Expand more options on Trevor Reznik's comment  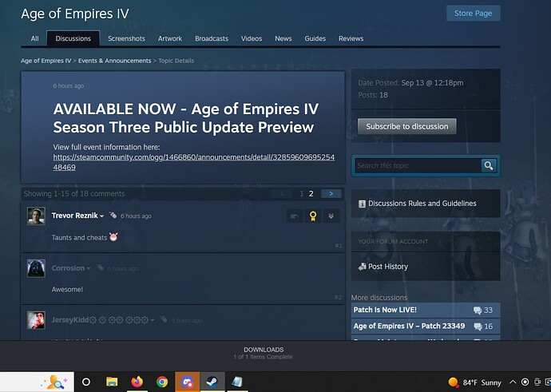coord(331,216)
